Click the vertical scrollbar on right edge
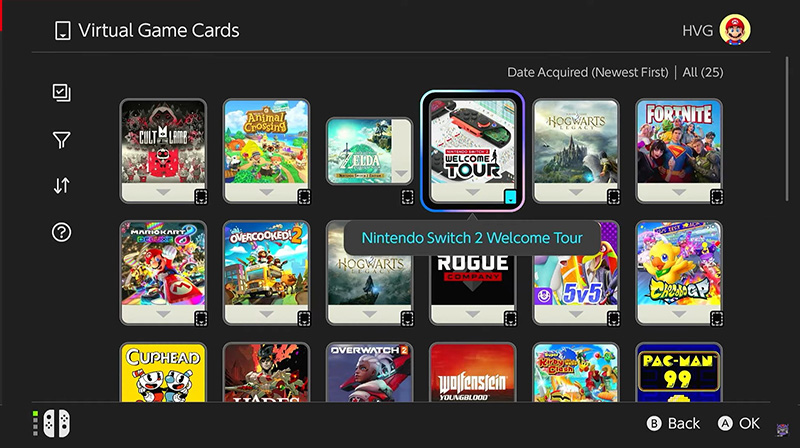 [x=787, y=130]
